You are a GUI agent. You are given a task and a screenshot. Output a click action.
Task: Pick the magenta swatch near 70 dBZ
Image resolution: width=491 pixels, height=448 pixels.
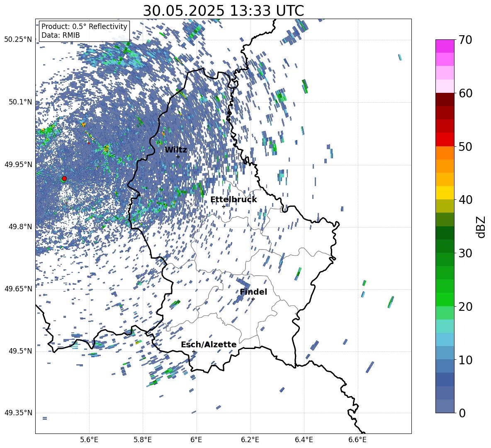coord(445,46)
